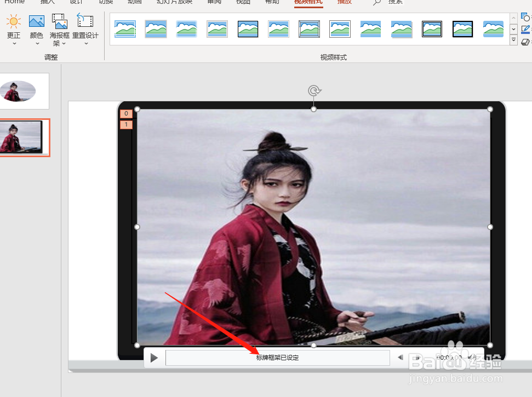
Task: Switch to the 视频格式 tab
Action: 308,2
